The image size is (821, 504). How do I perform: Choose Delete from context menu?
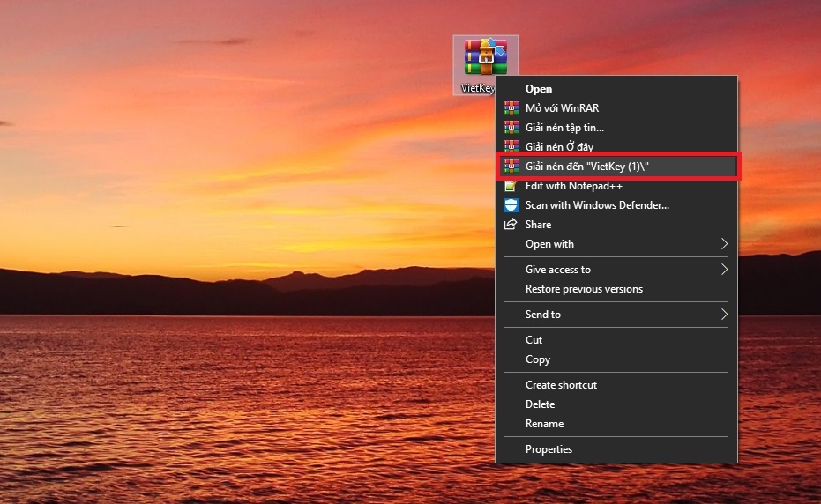[616, 404]
